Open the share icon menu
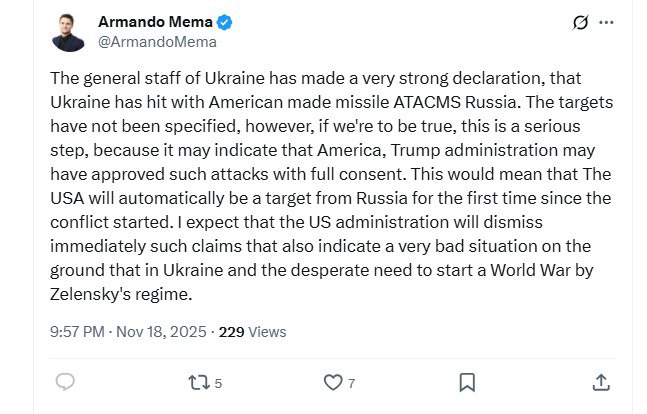The image size is (647, 414). pos(600,381)
